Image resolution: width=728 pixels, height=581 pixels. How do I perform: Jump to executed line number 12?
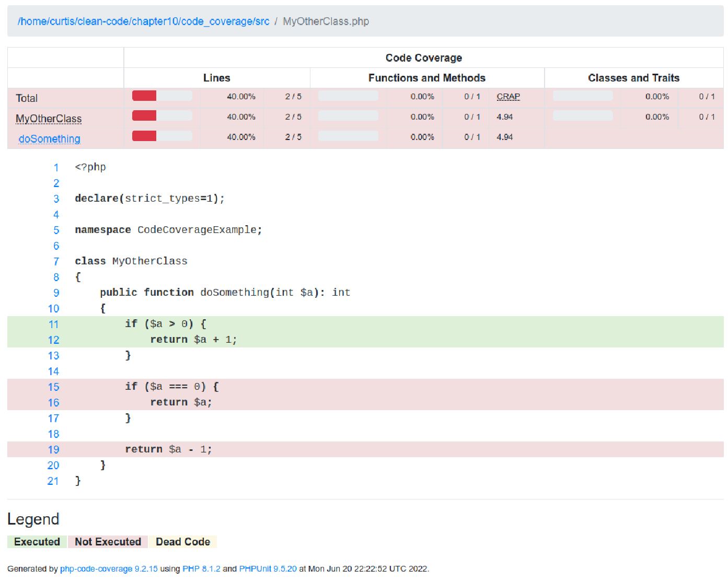53,340
